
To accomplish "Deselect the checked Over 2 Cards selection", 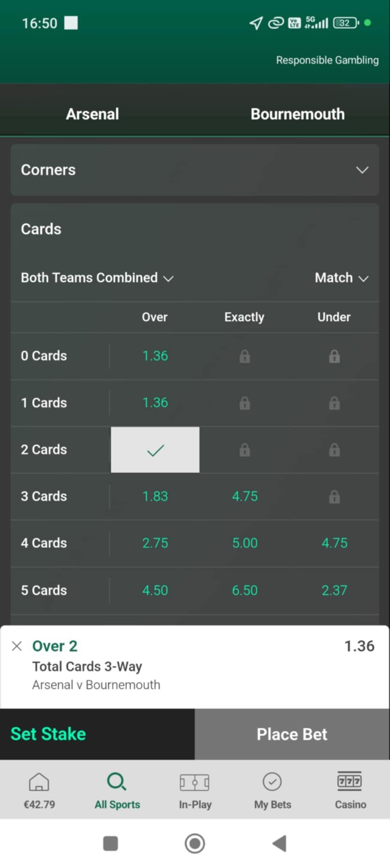I will (x=155, y=450).
